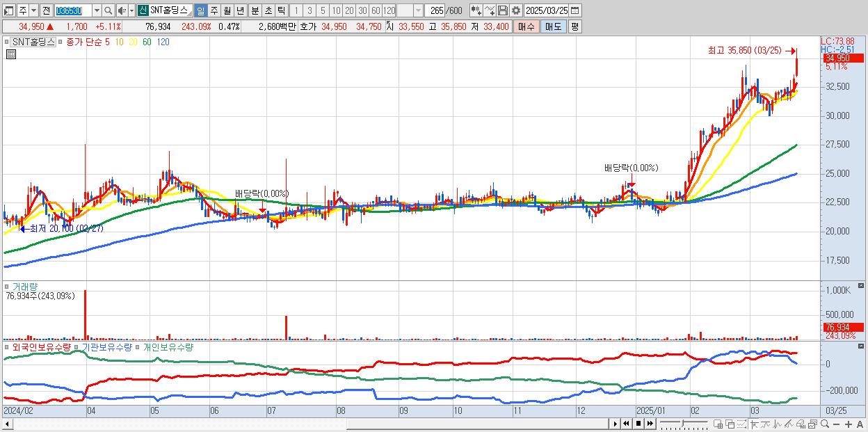Screen dimensions: 868x432
Task: Click the zigzag wave line icon in bottom toolbar
Action: click(778, 424)
